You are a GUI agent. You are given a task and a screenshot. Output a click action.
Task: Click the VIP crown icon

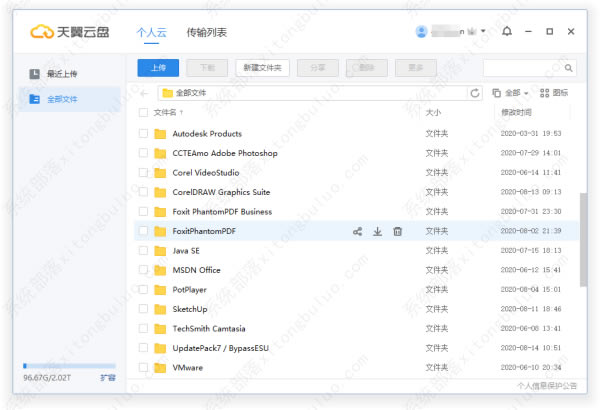tap(473, 31)
